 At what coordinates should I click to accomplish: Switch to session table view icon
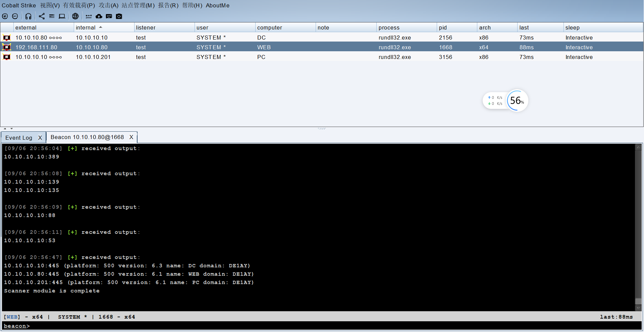(x=52, y=16)
